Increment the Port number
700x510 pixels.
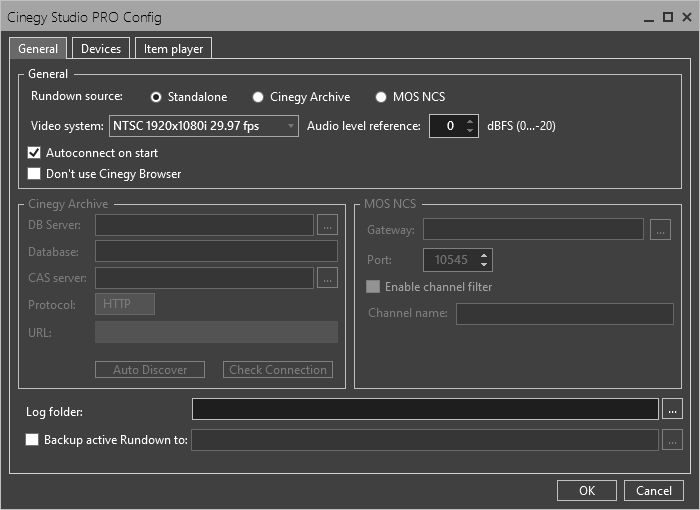coord(484,256)
